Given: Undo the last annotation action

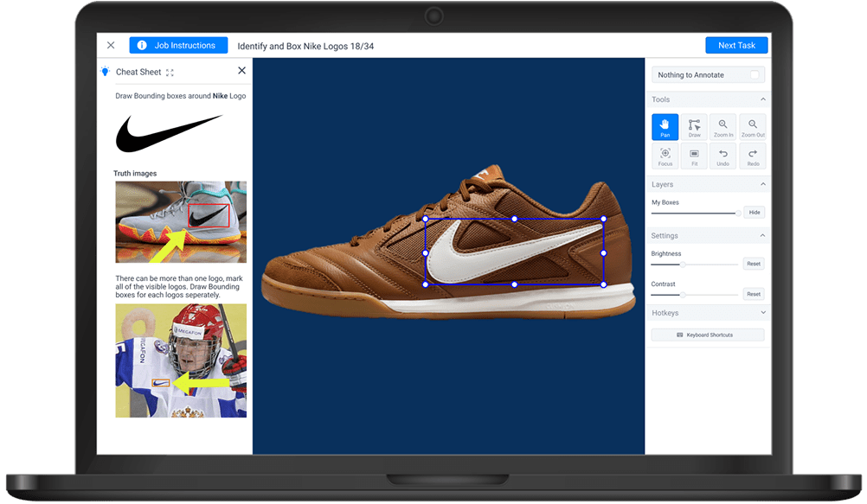Looking at the screenshot, I should pos(722,156).
